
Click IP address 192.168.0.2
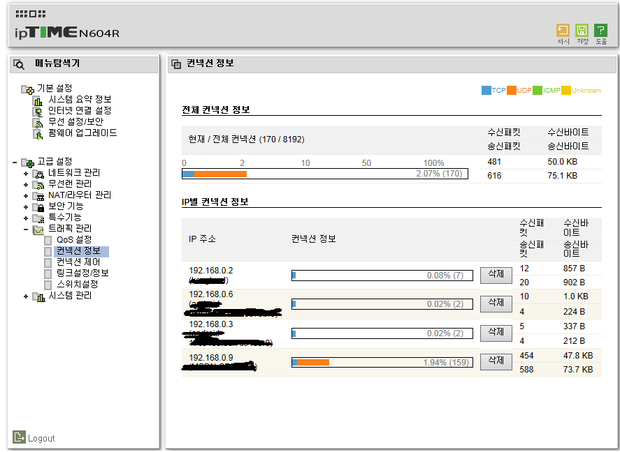(211, 271)
